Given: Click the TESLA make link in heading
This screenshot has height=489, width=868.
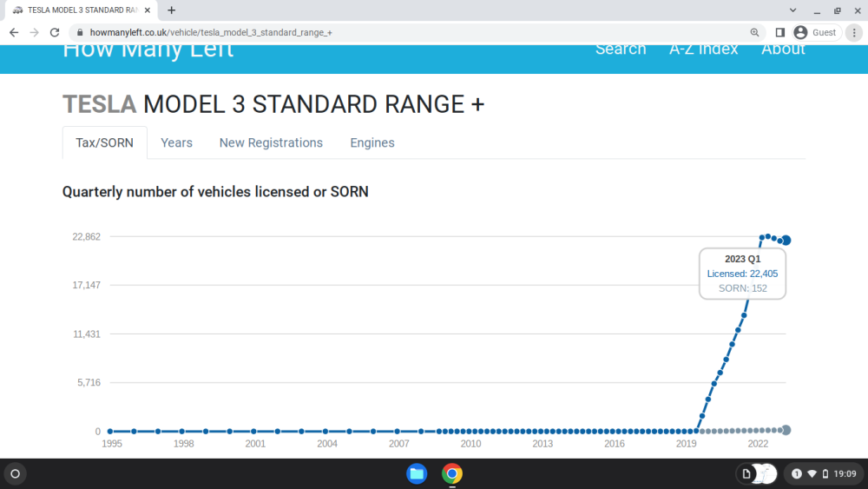Looking at the screenshot, I should click(100, 104).
